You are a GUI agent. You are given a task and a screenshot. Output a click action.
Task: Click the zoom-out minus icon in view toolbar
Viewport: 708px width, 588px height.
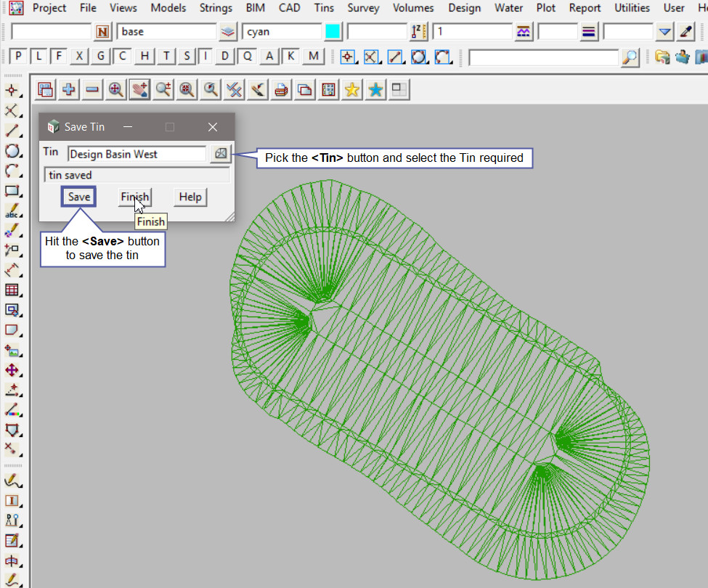92,89
